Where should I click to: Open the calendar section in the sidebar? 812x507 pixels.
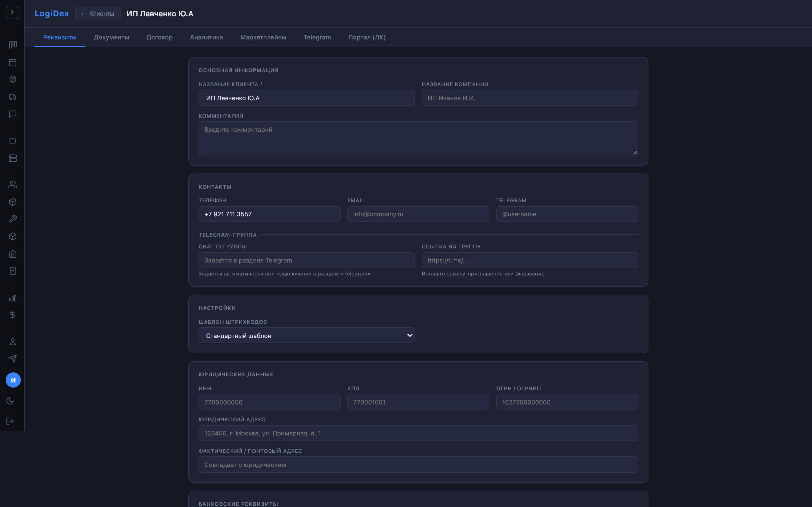pyautogui.click(x=12, y=62)
